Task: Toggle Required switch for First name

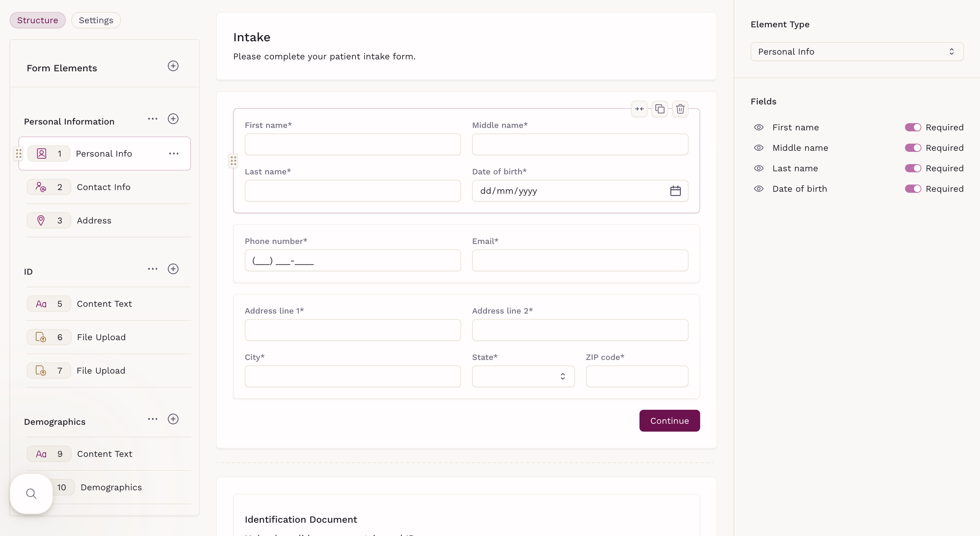Action: 913,127
